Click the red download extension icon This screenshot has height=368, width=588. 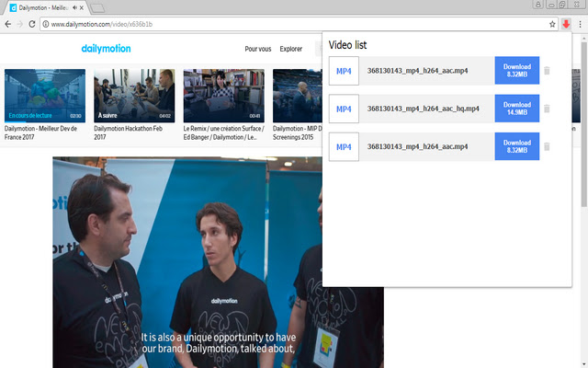pyautogui.click(x=566, y=24)
